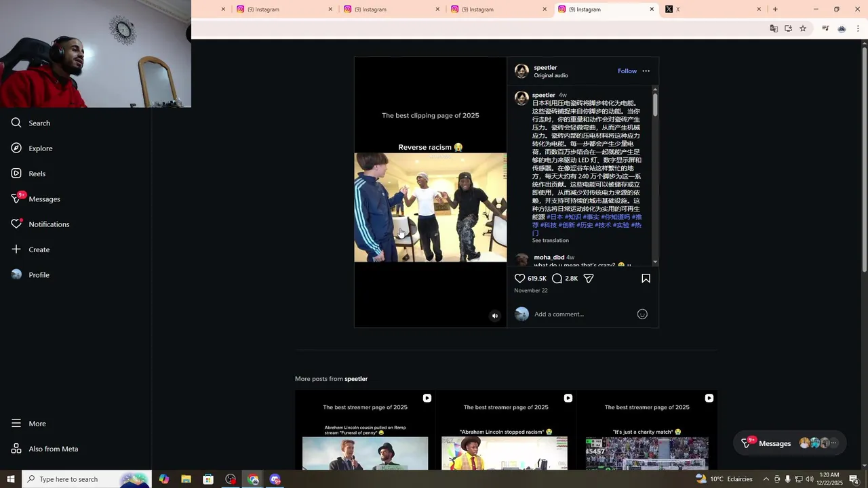Click the November 22 post date
Viewport: 868px width, 488px height.
point(531,291)
